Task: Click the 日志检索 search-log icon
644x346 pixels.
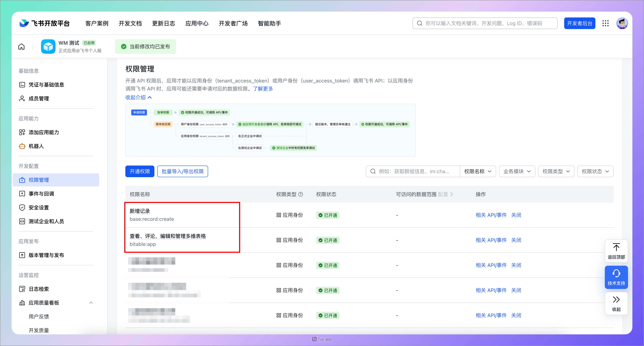Action: 22,289
